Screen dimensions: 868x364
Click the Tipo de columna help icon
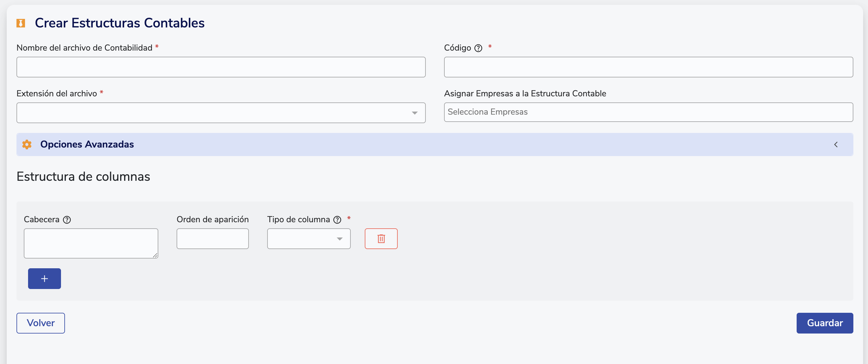coord(337,220)
